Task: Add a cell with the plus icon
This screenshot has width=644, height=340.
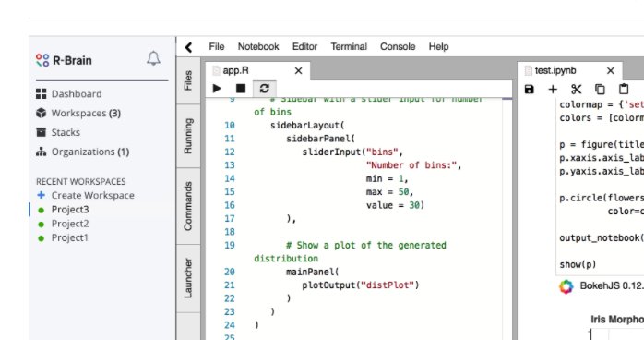Action: [x=553, y=90]
